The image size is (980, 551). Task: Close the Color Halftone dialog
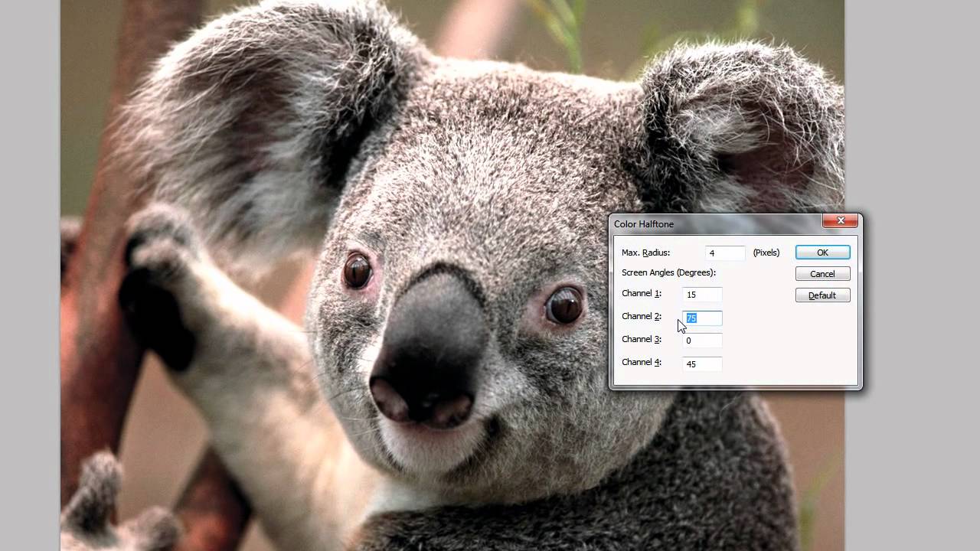[x=841, y=221]
